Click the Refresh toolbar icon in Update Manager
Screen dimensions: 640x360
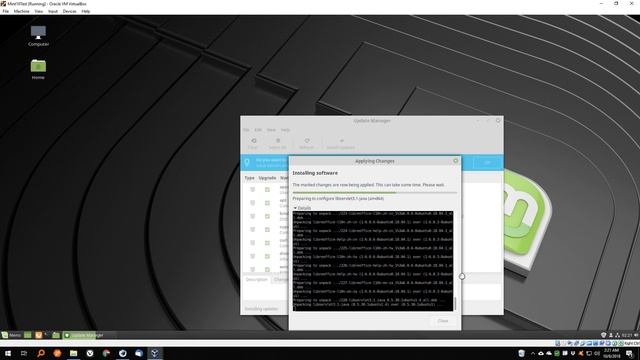click(x=307, y=141)
